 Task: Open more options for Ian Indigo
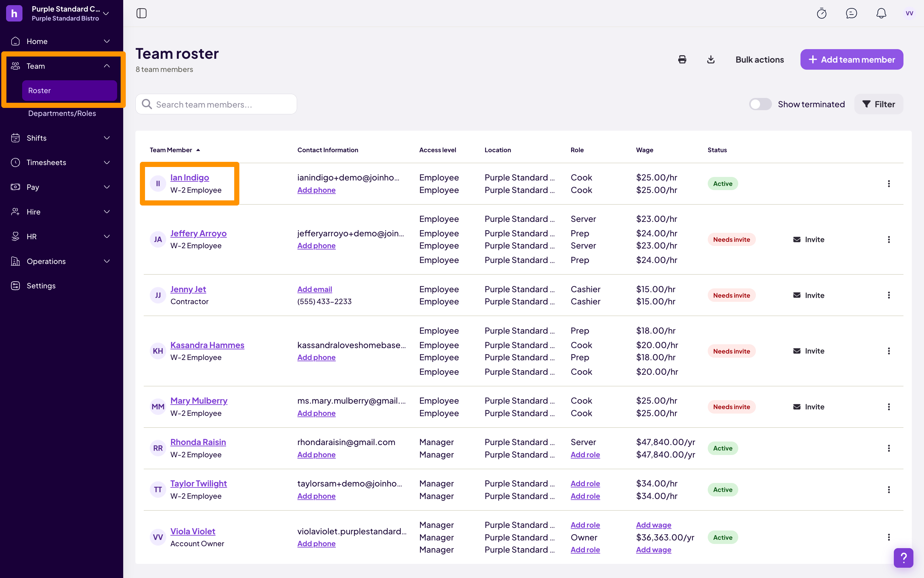pos(889,184)
